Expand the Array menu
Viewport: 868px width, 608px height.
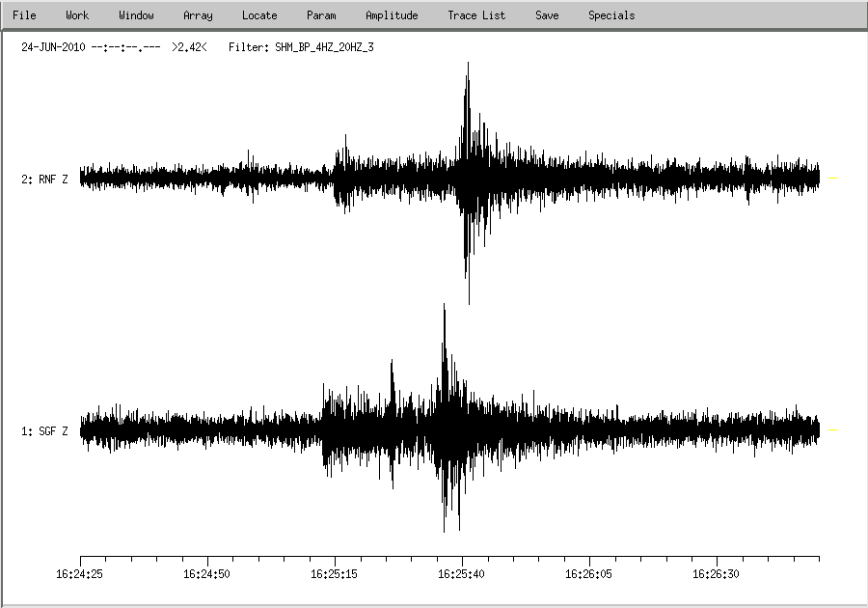pos(198,15)
